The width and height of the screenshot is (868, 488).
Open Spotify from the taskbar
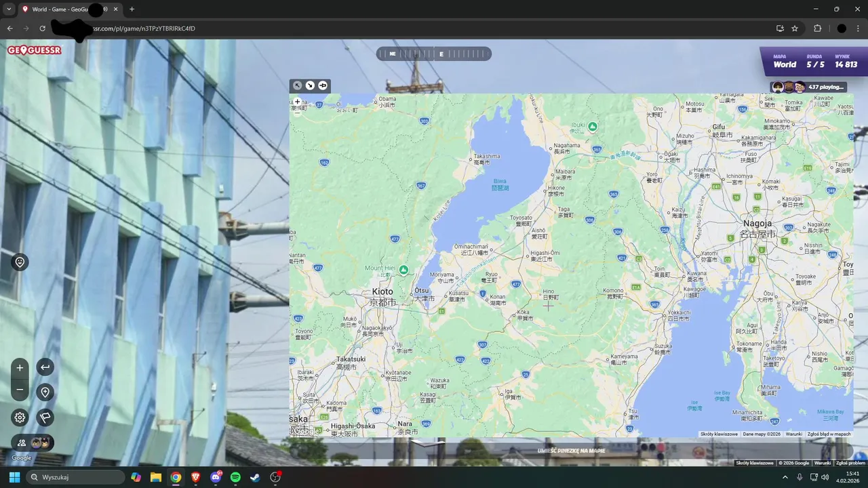235,477
